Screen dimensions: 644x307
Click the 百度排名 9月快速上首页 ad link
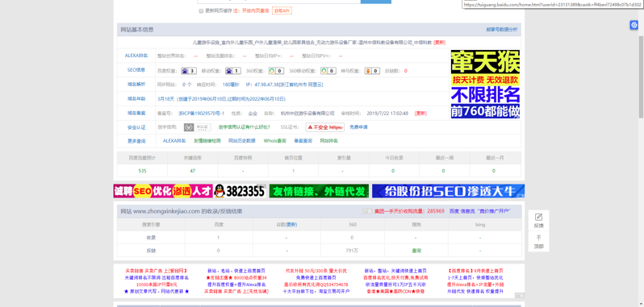click(475, 271)
